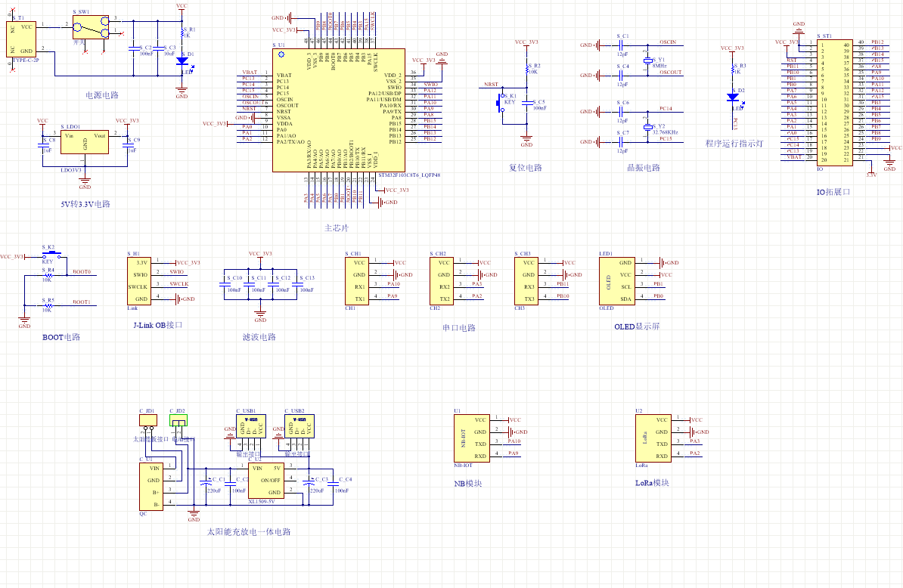This screenshot has width=903, height=588.
Task: Select the U2 LoRa module block
Action: pyautogui.click(x=653, y=438)
